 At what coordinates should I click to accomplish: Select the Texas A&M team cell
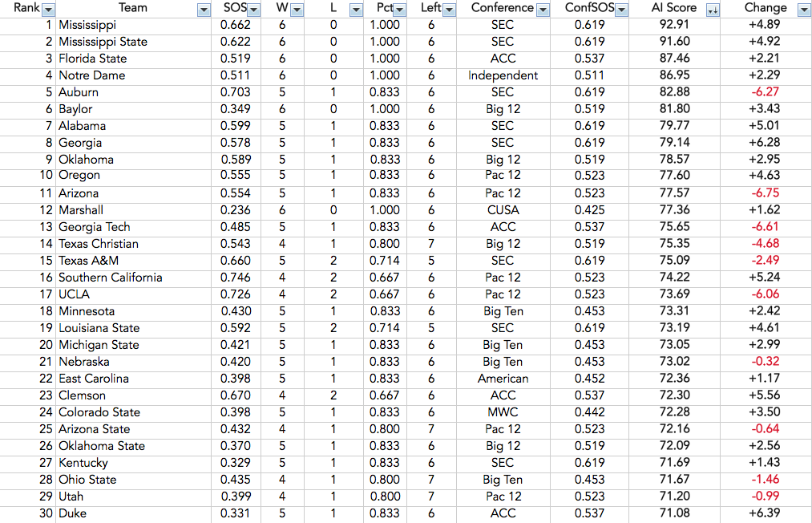133,261
